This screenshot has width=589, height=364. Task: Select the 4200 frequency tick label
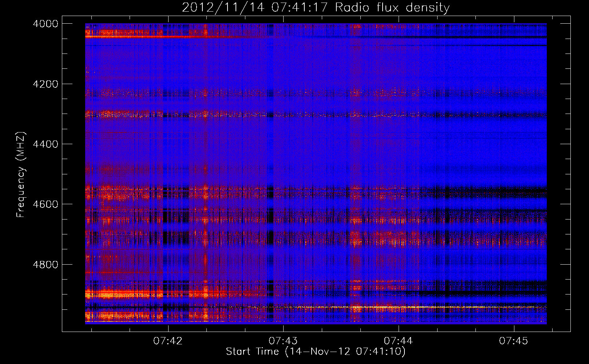46,84
